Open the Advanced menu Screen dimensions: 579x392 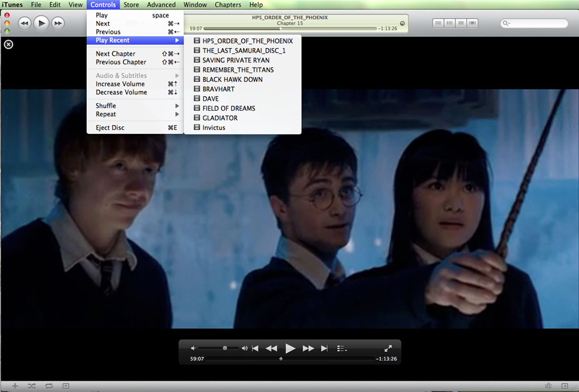(161, 5)
